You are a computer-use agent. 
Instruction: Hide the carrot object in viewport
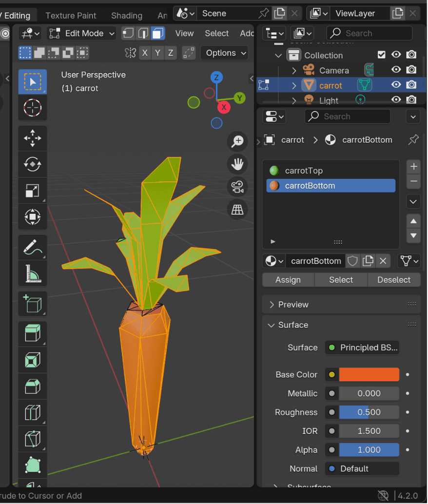click(396, 84)
